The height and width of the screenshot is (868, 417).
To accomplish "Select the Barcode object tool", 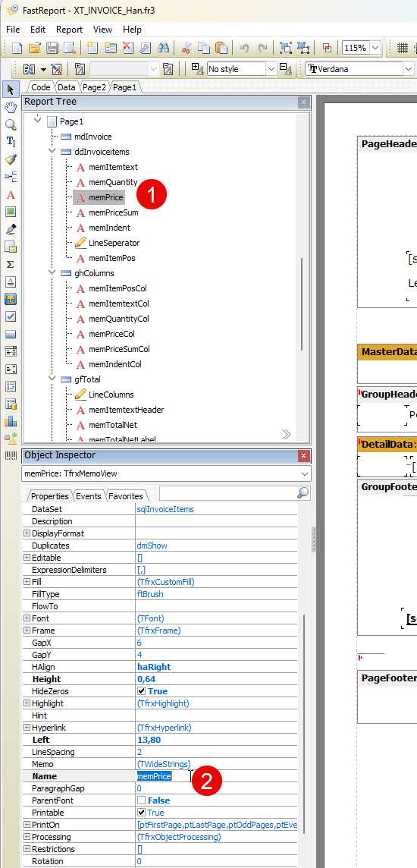I will click(11, 455).
